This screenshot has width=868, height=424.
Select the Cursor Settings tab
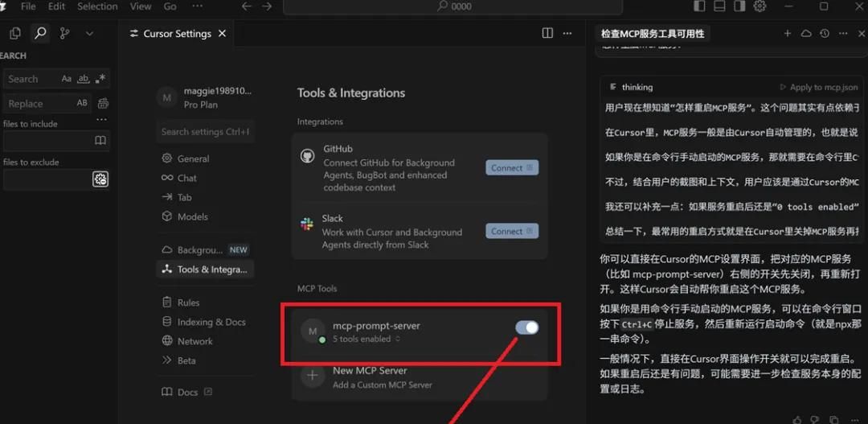177,34
